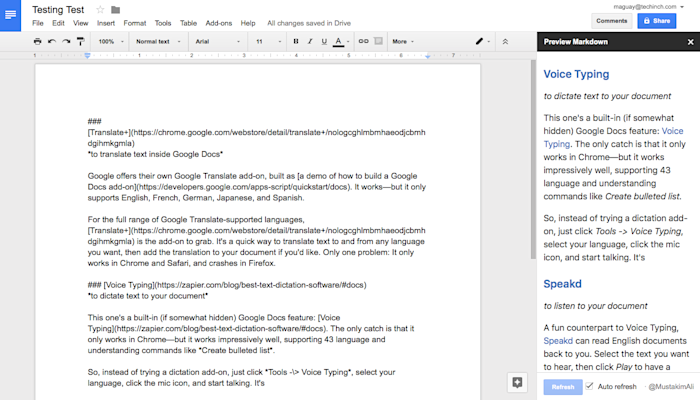Screen dimensions: 700x400
Task: Open the Table menu
Action: (188, 23)
